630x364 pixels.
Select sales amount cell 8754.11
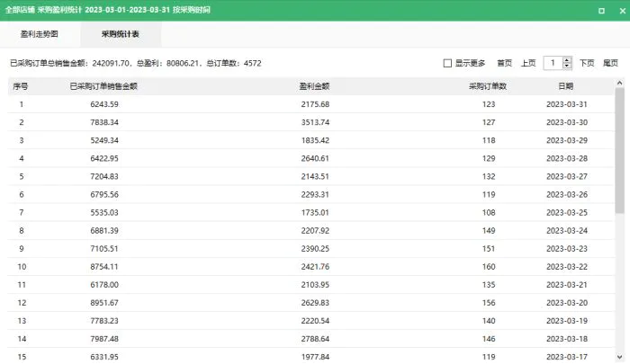[x=104, y=267]
